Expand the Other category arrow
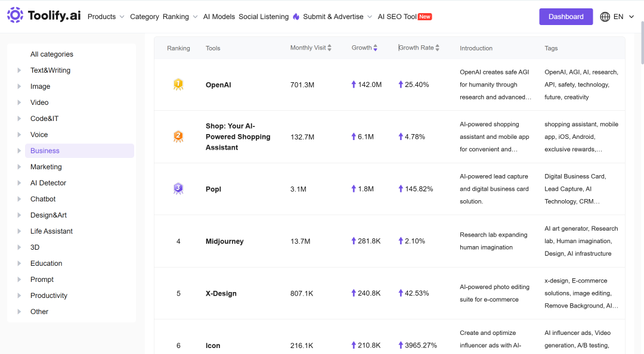This screenshot has width=644, height=354. pos(19,312)
